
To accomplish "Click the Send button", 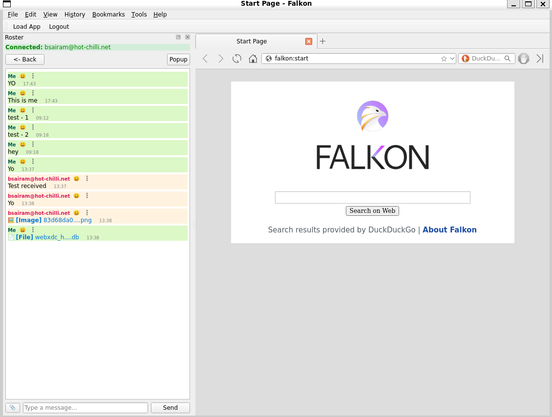I will pyautogui.click(x=170, y=407).
